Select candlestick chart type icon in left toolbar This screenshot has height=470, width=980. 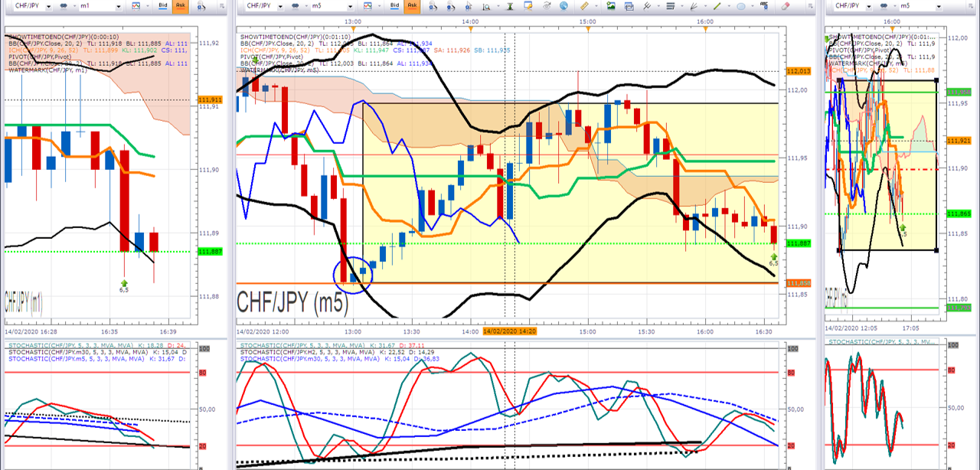coord(136,5)
